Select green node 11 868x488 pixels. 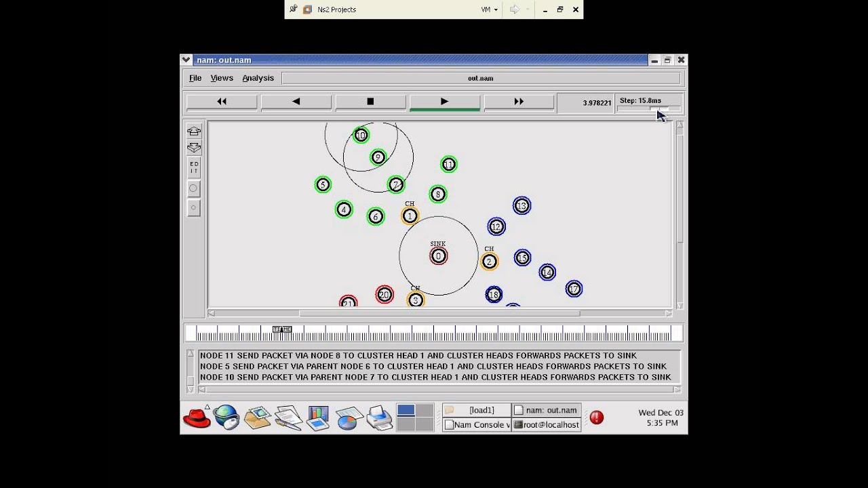449,165
